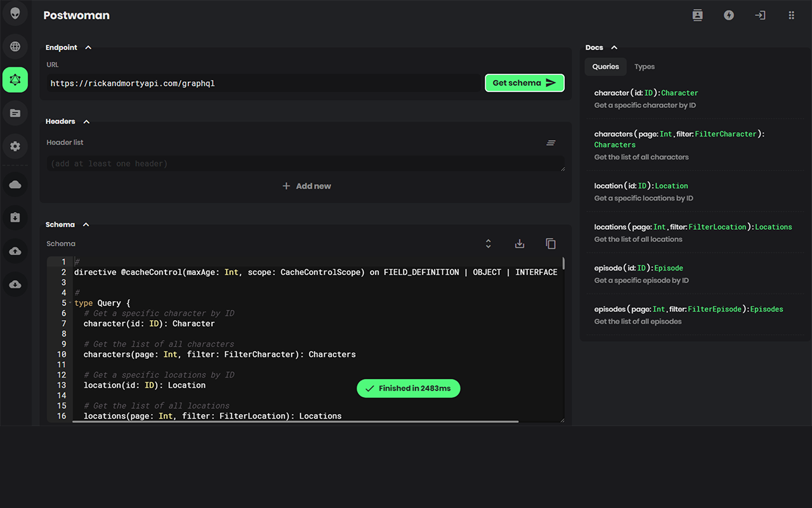
Task: Open the alien logo home icon
Action: 15,13
